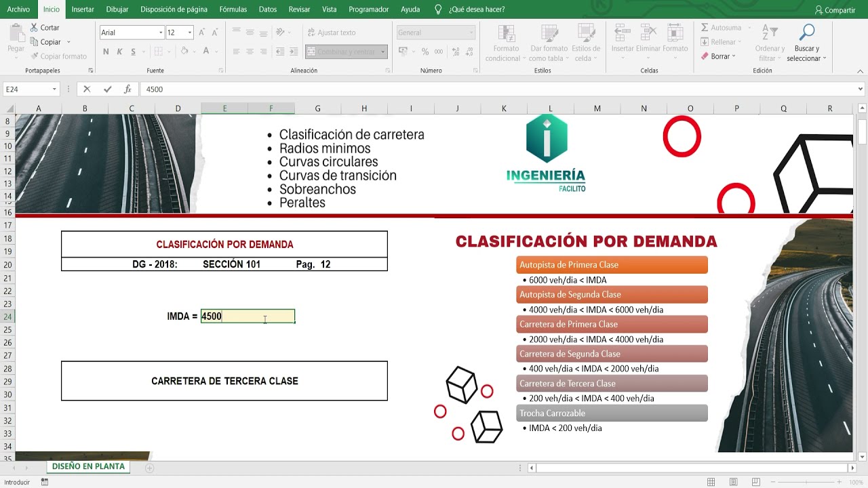Switch to the Vista ribbon tab
This screenshot has height=488, width=868.
click(330, 9)
